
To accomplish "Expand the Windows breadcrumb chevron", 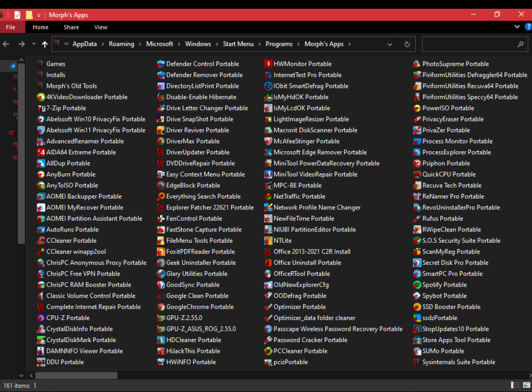I will click(x=217, y=44).
